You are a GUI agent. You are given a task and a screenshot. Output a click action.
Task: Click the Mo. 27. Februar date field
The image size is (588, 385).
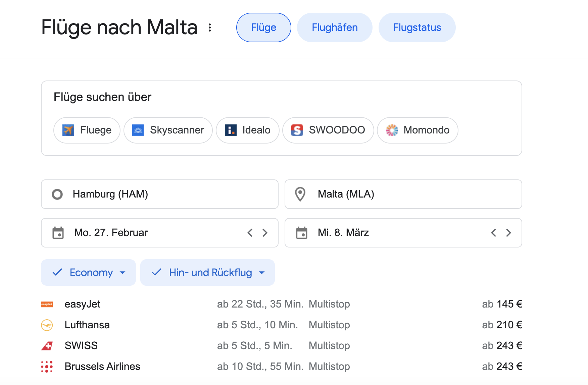[160, 233]
